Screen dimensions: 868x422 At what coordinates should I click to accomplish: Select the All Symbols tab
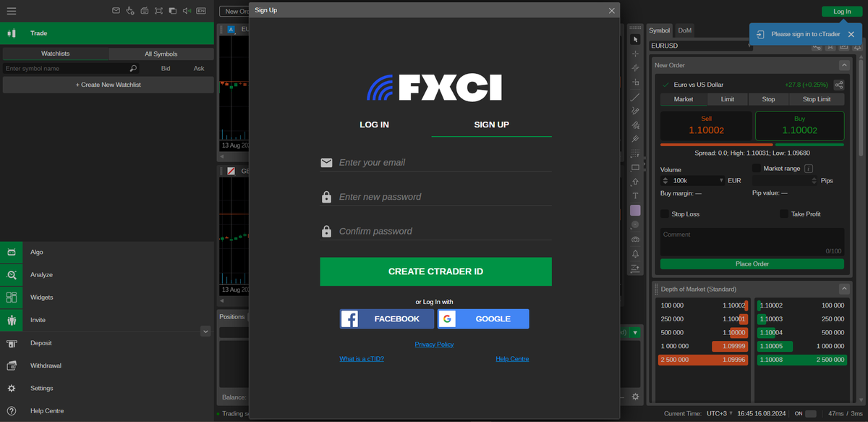tap(161, 54)
